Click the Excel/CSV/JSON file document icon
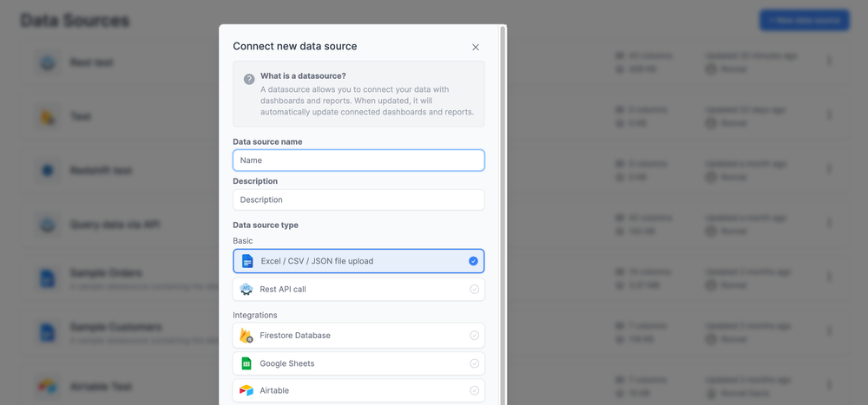868x405 pixels. tap(247, 261)
